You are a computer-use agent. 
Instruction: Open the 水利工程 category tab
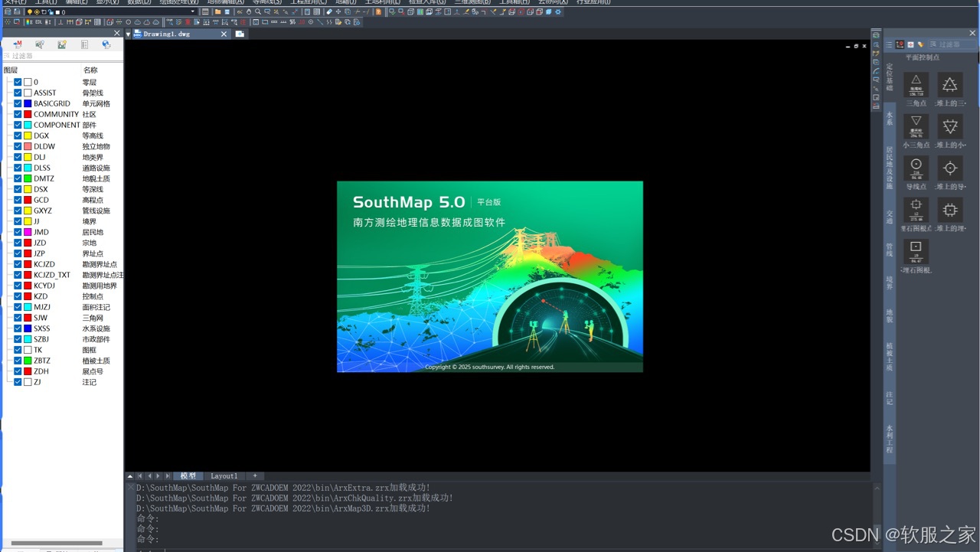point(890,439)
